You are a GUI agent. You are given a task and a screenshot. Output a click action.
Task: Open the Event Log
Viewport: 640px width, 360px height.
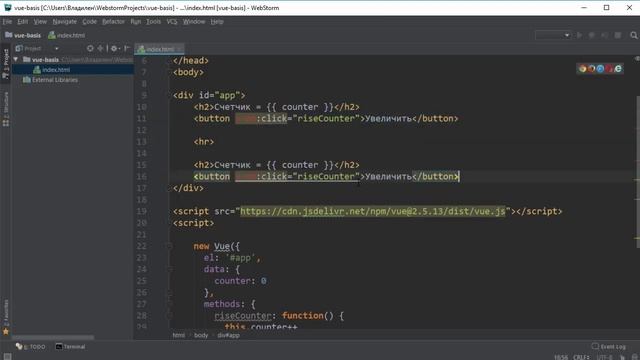[x=609, y=347]
